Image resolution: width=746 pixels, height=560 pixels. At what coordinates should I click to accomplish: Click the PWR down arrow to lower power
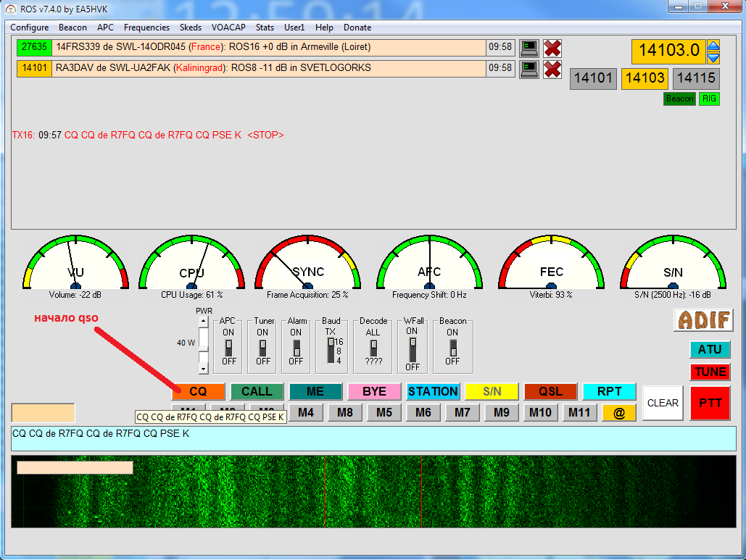click(x=204, y=369)
